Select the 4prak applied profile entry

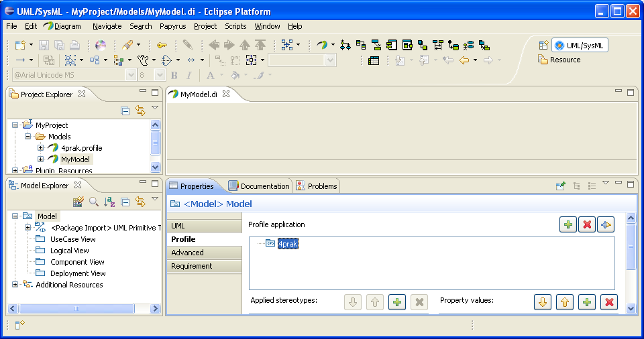[x=288, y=244]
